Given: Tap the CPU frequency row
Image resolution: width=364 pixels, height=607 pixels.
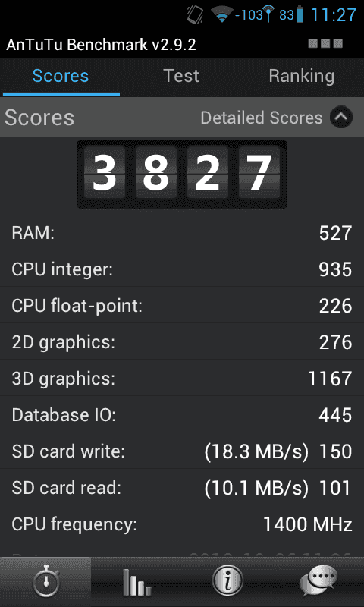Looking at the screenshot, I should (x=182, y=524).
